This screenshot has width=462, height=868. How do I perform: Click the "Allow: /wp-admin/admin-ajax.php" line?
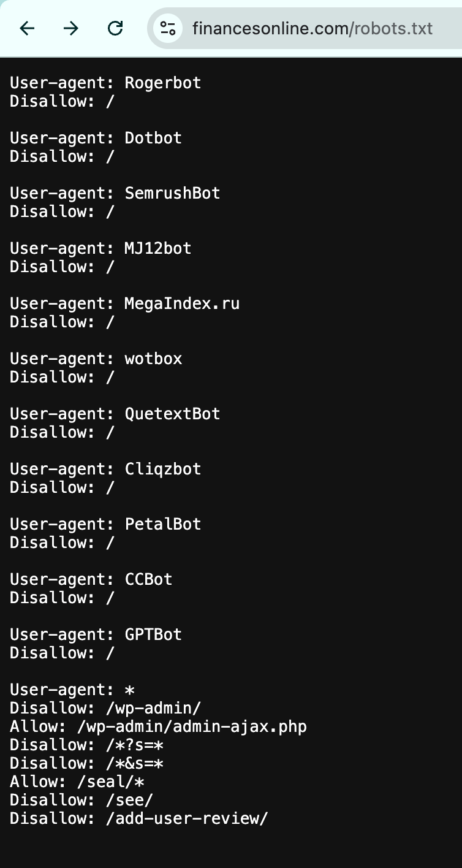[x=158, y=726]
